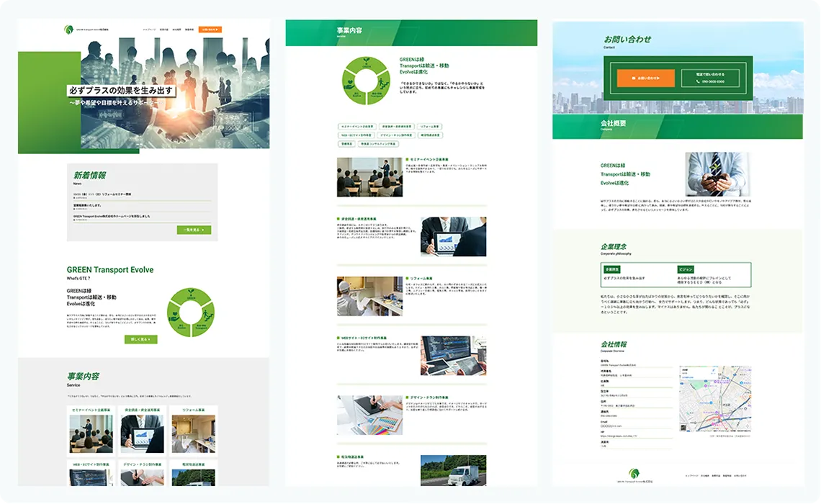Open the first news item about リフォームセミナー

tap(142, 196)
